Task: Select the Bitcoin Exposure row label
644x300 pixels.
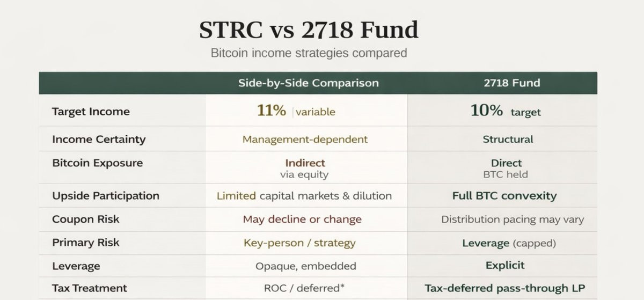Action: [x=97, y=163]
